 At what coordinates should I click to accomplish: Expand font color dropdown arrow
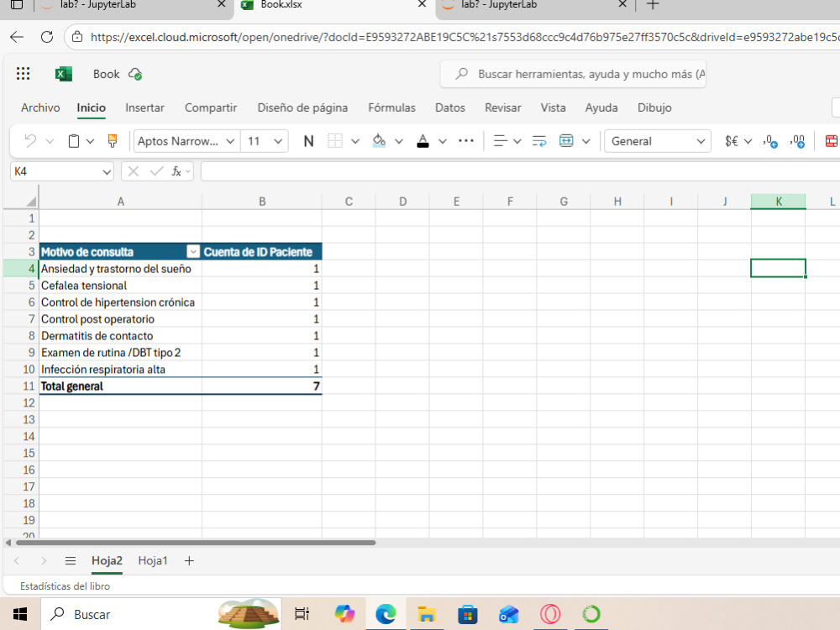(443, 141)
